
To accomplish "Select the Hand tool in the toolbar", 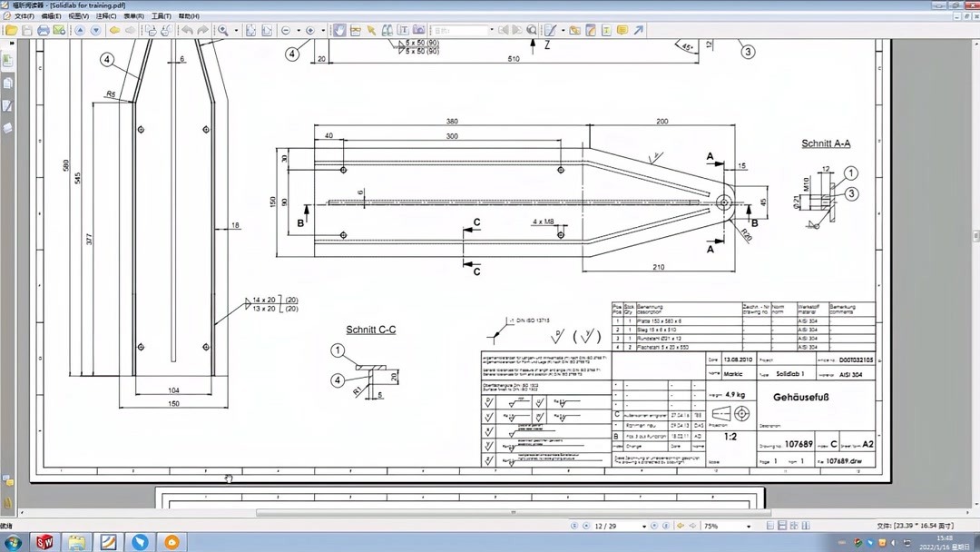I will coord(340,30).
